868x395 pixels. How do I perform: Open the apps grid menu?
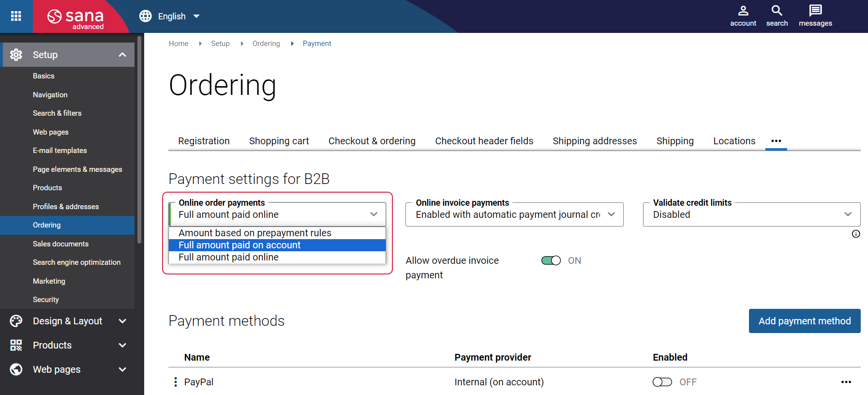16,16
